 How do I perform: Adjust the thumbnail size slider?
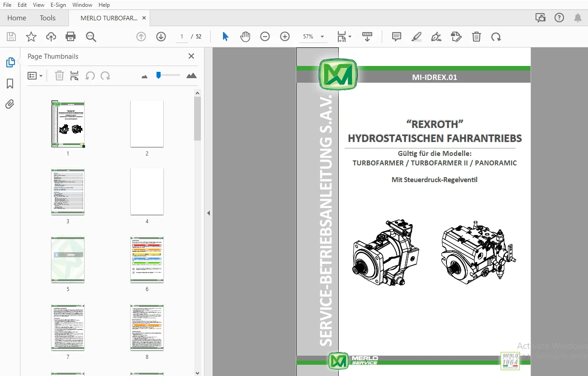coord(158,75)
